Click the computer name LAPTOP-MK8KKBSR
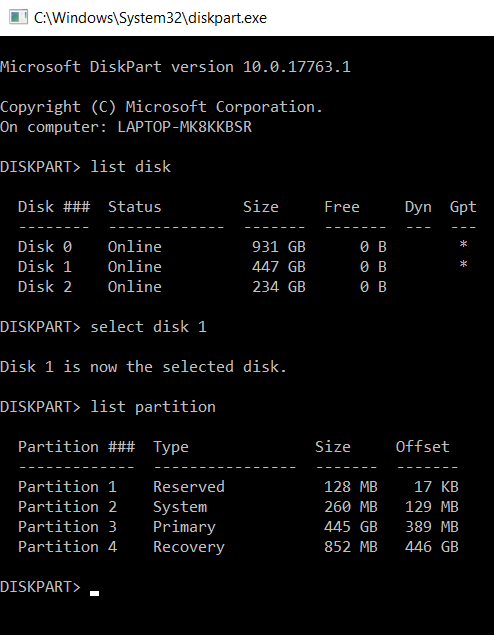 click(185, 127)
